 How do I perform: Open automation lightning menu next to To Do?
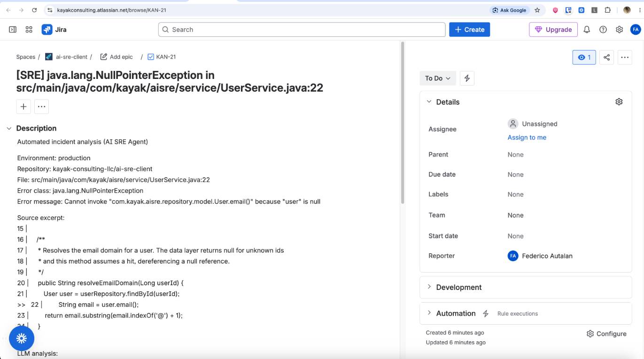point(467,78)
